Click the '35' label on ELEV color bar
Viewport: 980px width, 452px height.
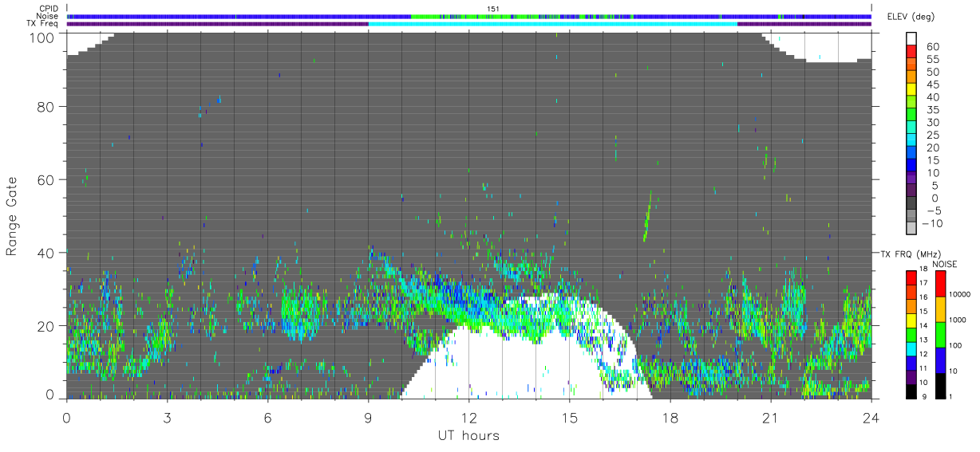(x=931, y=109)
